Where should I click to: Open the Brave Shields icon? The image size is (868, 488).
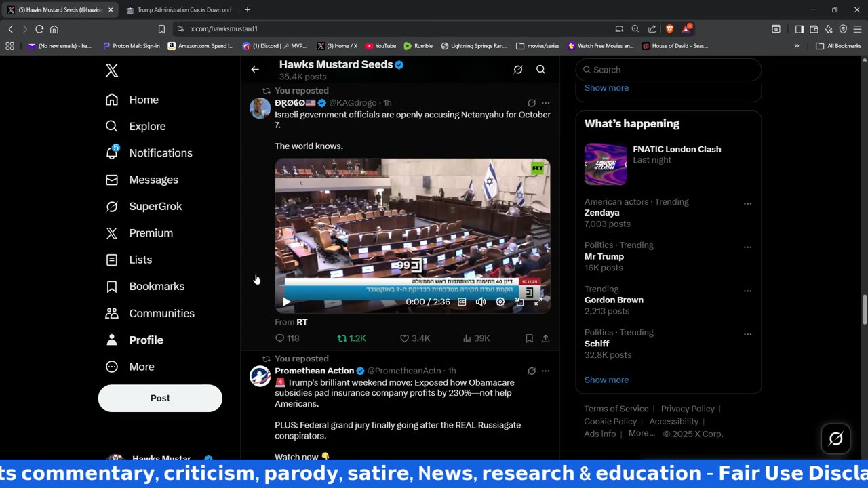click(x=669, y=29)
